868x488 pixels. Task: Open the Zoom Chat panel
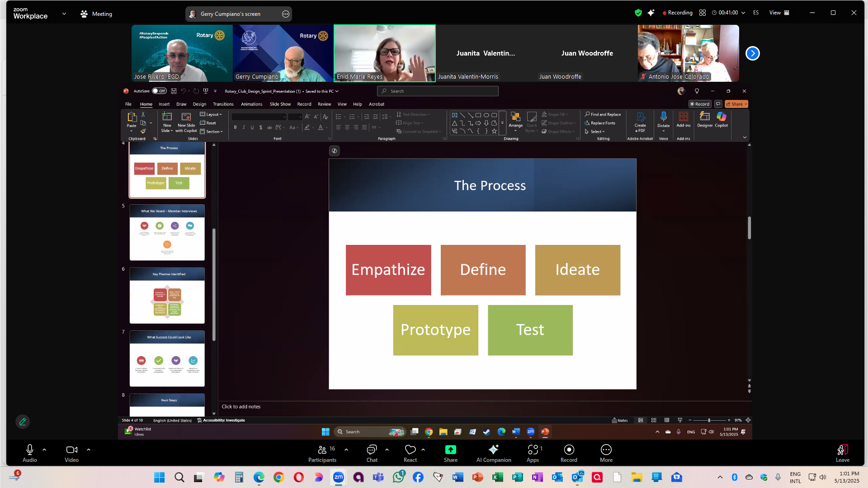[x=372, y=450]
